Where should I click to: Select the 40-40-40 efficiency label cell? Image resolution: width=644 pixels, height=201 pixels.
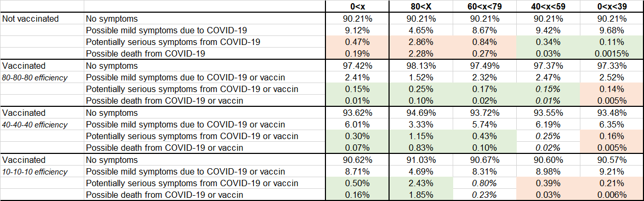(42, 124)
